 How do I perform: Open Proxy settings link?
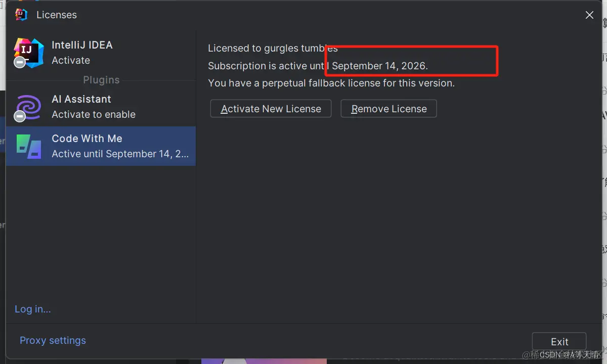(53, 340)
